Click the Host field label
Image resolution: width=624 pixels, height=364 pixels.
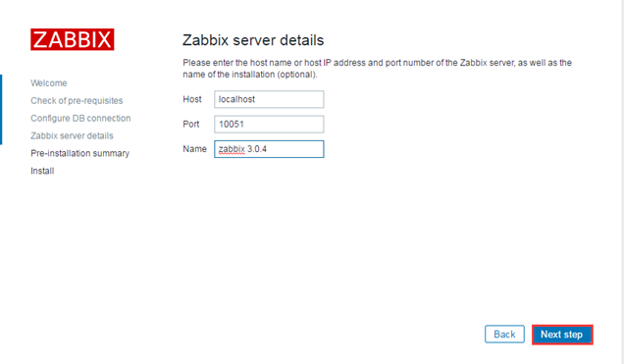(192, 99)
